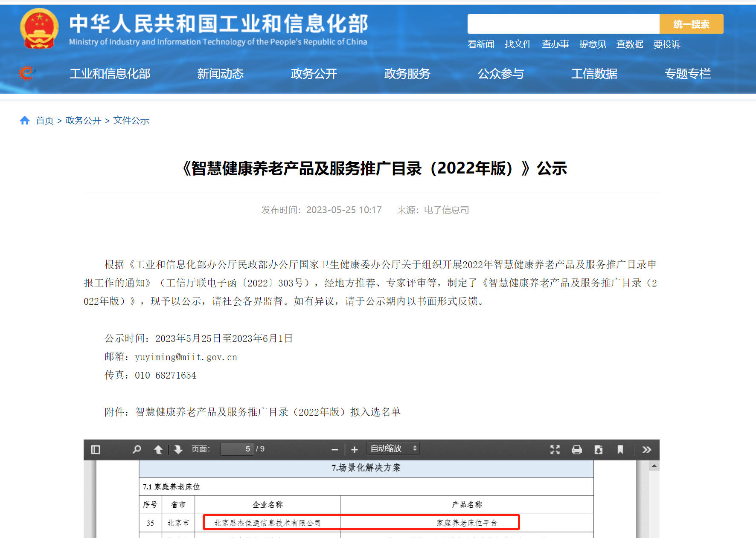Switch PDF to presentation mode
Image resolution: width=756 pixels, height=538 pixels.
554,449
